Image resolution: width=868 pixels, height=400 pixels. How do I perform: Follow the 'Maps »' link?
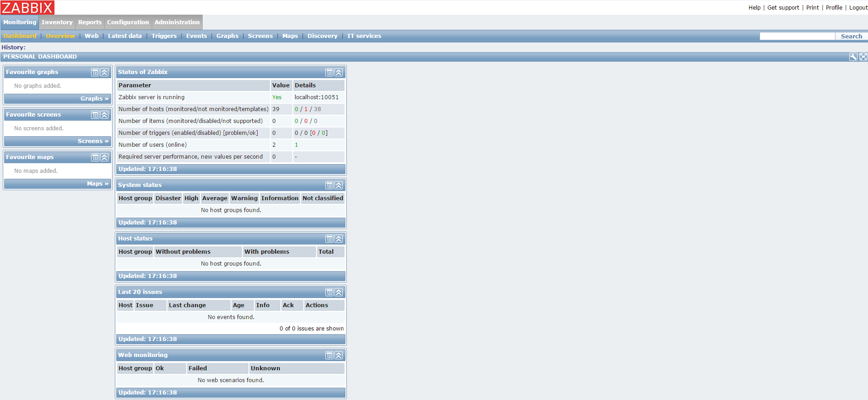coord(98,184)
